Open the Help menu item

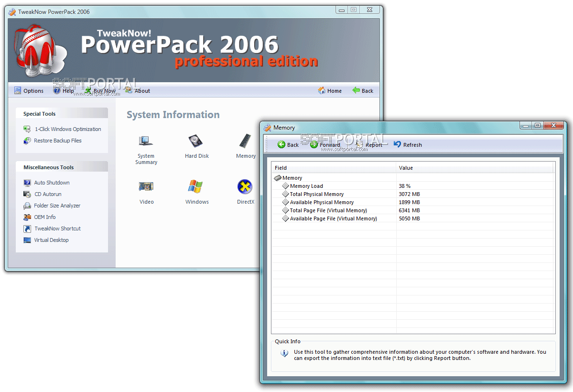(64, 91)
